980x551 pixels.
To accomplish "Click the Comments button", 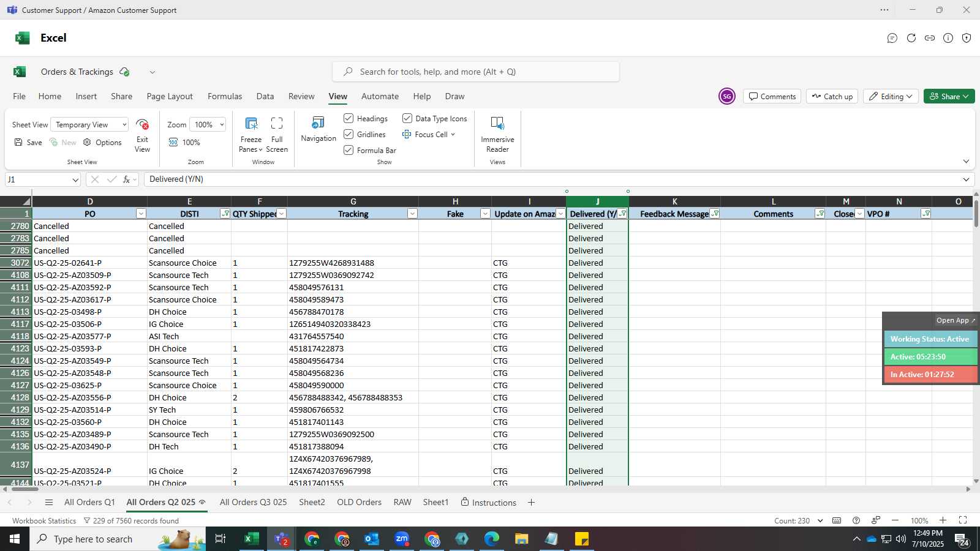I will [x=772, y=96].
